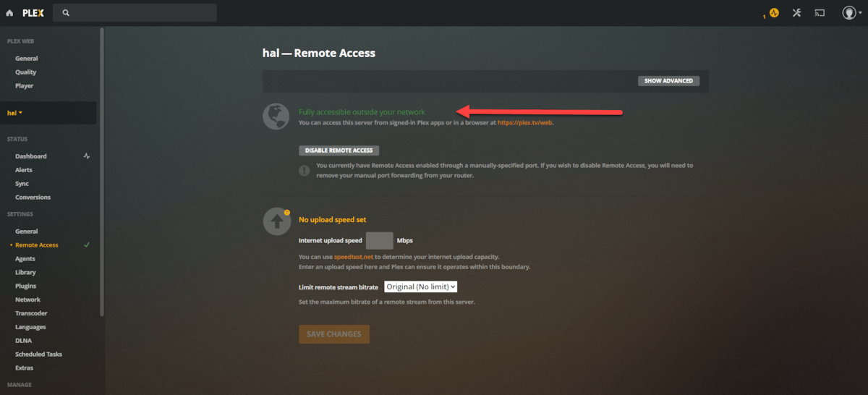Open the Sync status page

[x=22, y=184]
